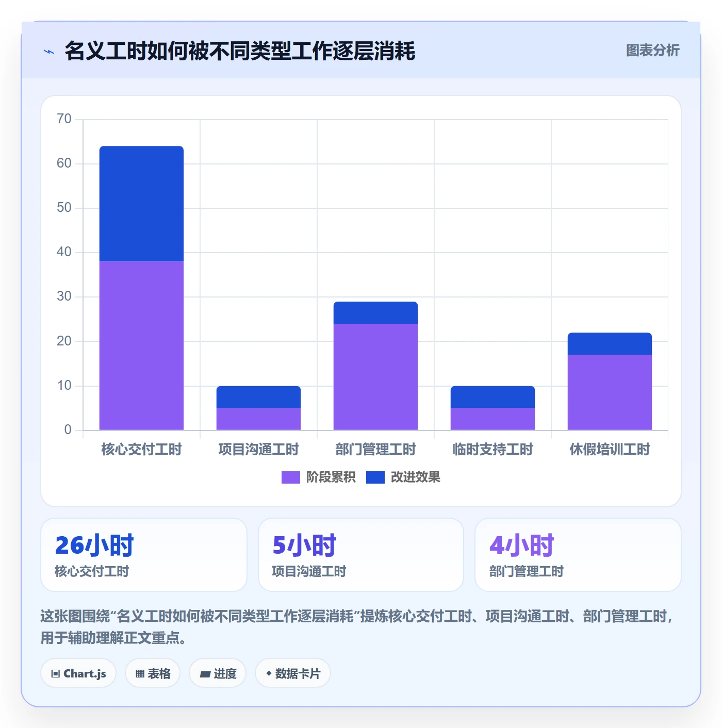
Task: Click blue segment of 部门管理工时 bar
Action: (375, 312)
